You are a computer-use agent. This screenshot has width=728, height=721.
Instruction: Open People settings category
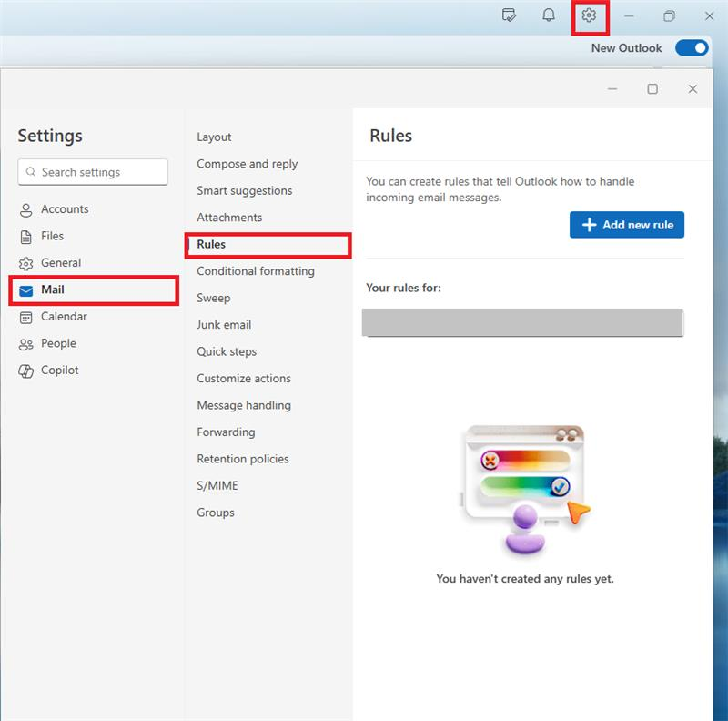click(x=58, y=343)
